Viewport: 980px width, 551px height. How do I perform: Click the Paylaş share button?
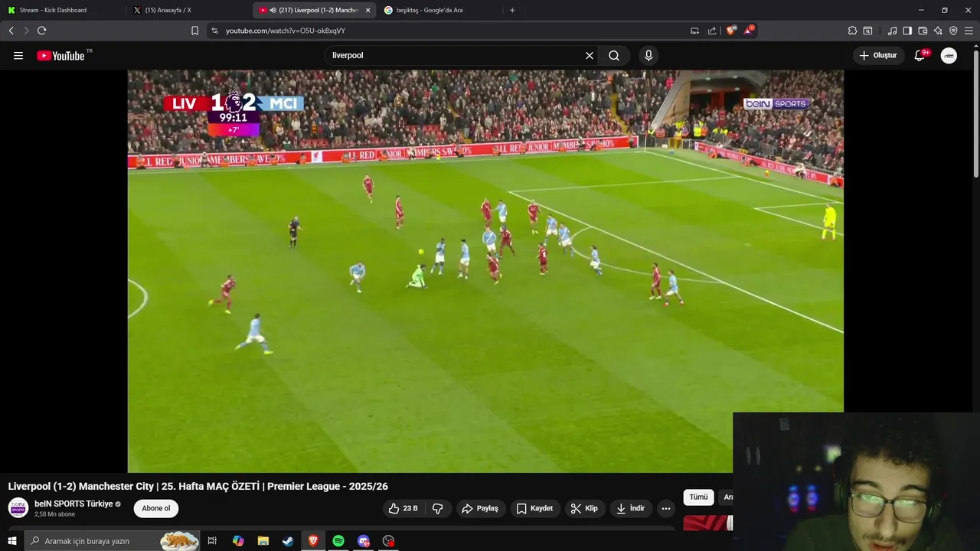click(480, 508)
